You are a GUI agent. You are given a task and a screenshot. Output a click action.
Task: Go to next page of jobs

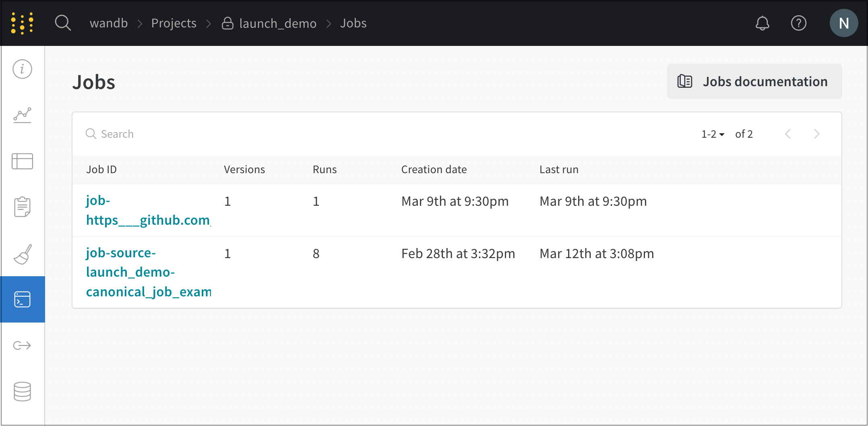tap(816, 134)
